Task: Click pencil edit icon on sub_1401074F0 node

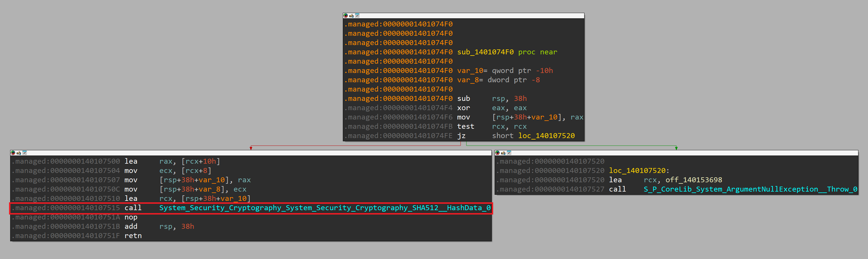Action: coord(352,15)
